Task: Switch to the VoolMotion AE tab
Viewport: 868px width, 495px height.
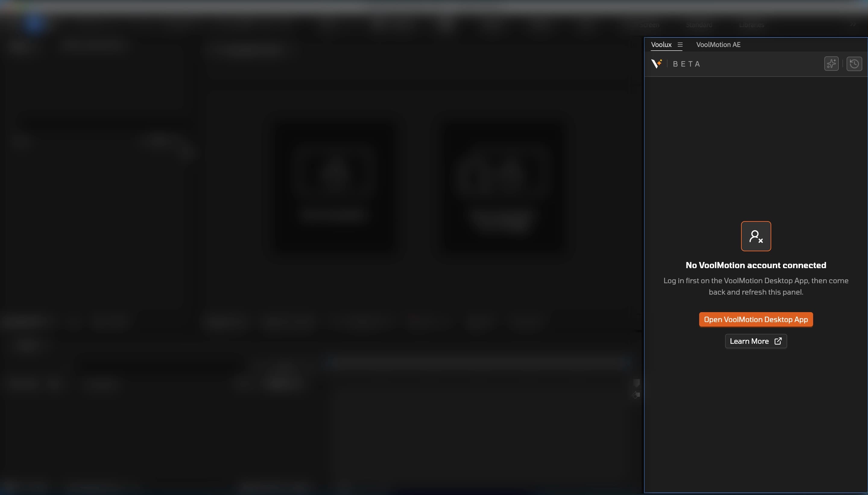Action: point(718,45)
